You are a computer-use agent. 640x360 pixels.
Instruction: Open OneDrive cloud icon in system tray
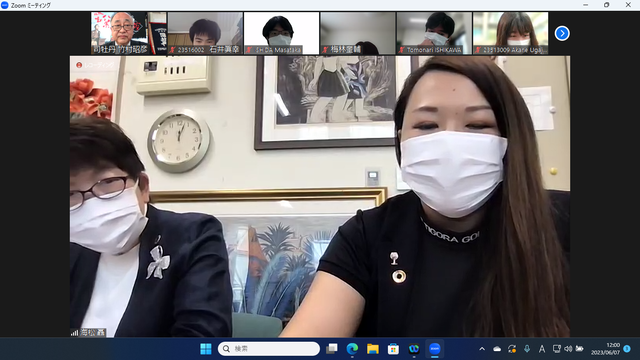point(497,349)
